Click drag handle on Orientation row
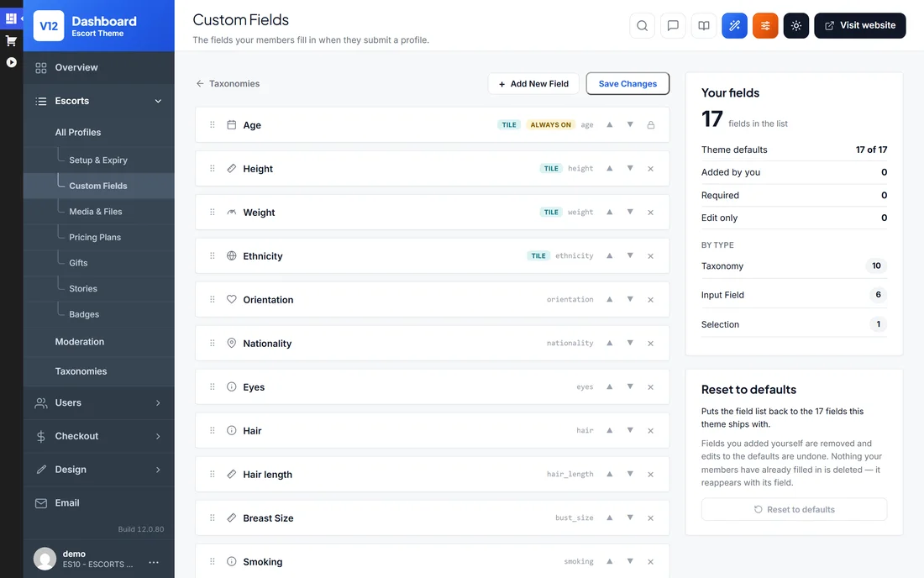Viewport: 924px width, 578px height. click(213, 299)
